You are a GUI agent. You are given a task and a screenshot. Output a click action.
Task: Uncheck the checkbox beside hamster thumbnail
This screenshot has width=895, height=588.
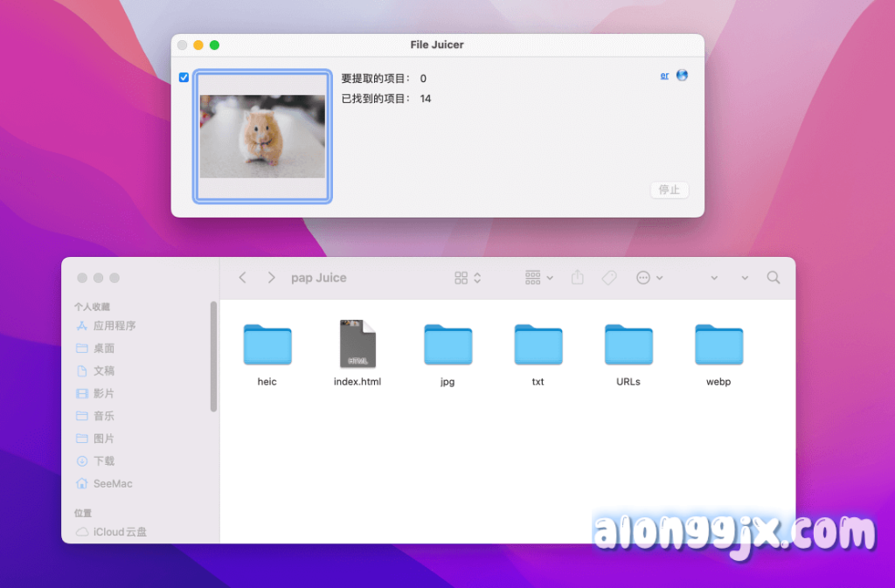(184, 78)
